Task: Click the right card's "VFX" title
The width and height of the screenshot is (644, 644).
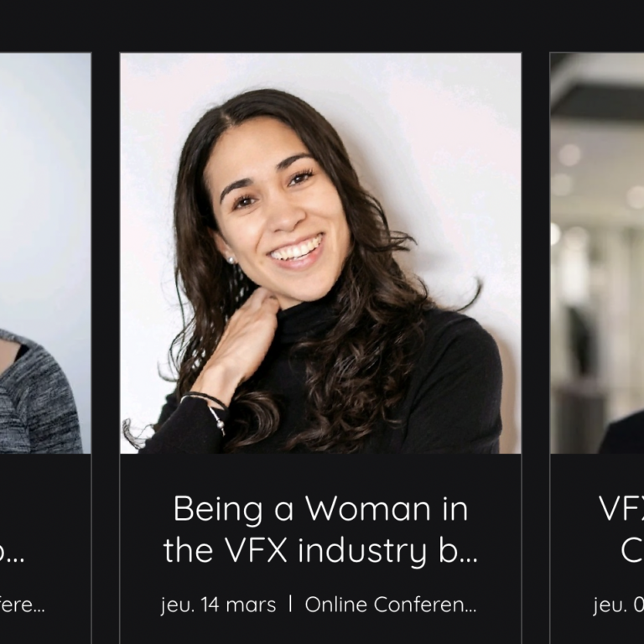Action: (x=621, y=508)
